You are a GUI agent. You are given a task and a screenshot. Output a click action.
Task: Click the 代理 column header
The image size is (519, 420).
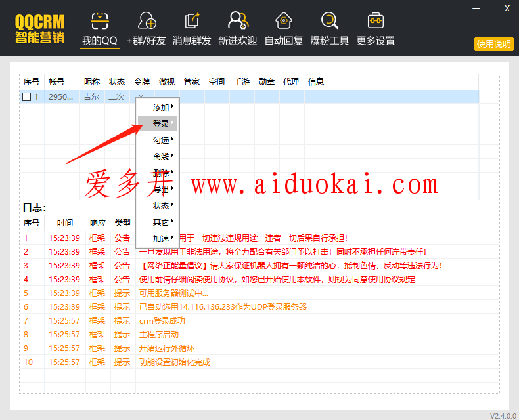pyautogui.click(x=291, y=81)
